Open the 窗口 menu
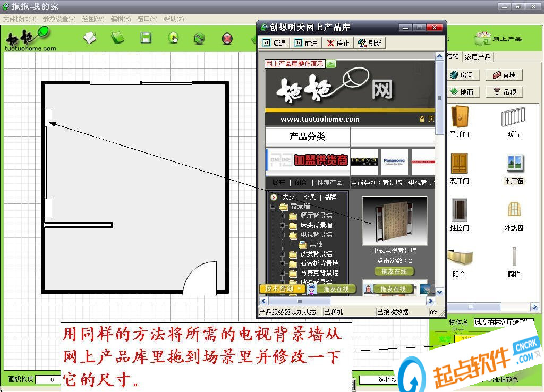This screenshot has width=544, height=392. (148, 19)
